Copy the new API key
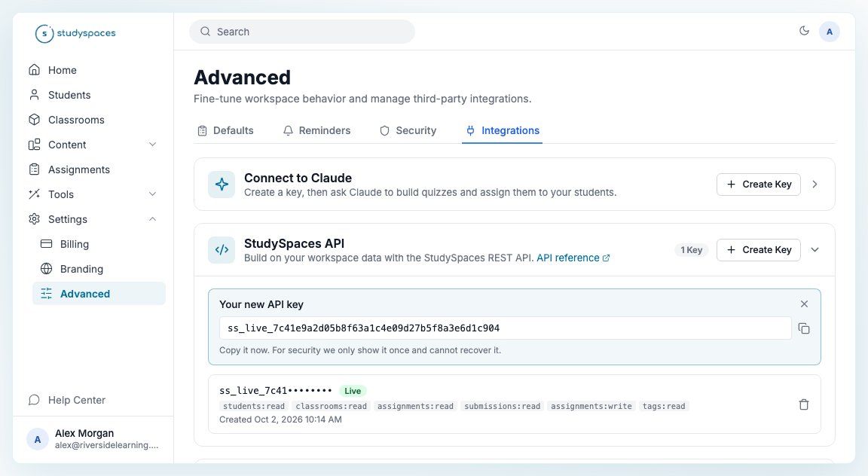The width and height of the screenshot is (868, 476). pyautogui.click(x=805, y=328)
